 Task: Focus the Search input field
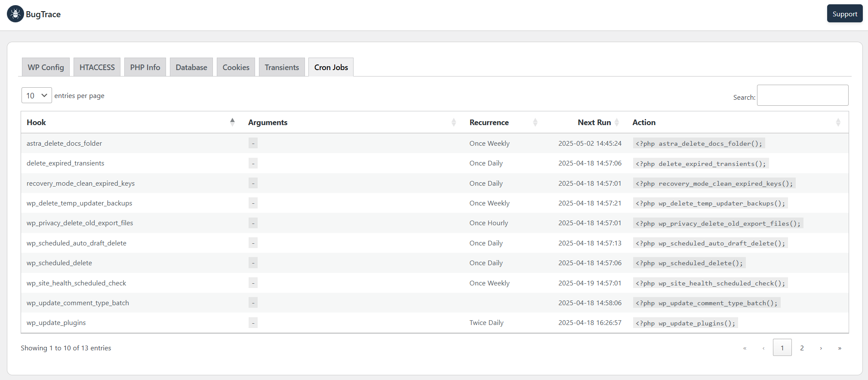pos(803,95)
